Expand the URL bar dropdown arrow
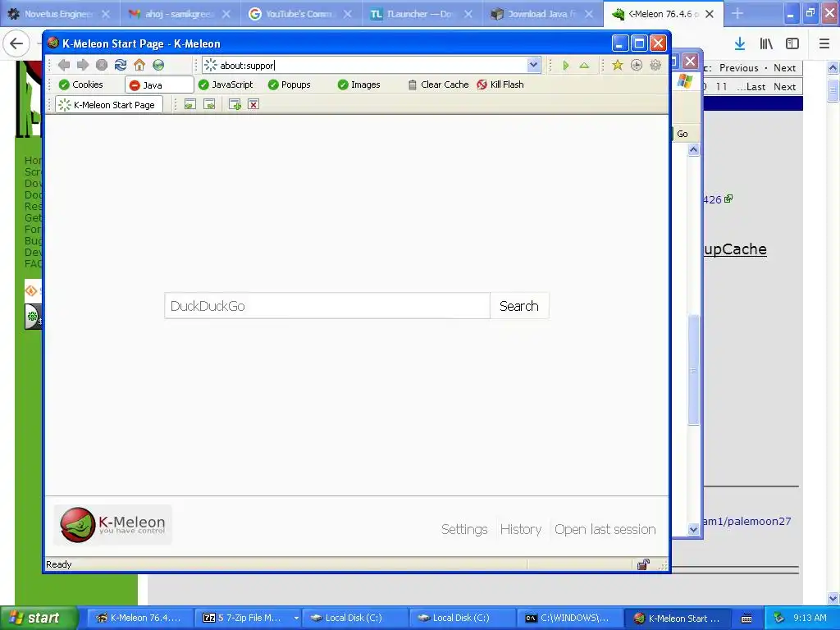Image resolution: width=840 pixels, height=630 pixels. click(x=533, y=65)
